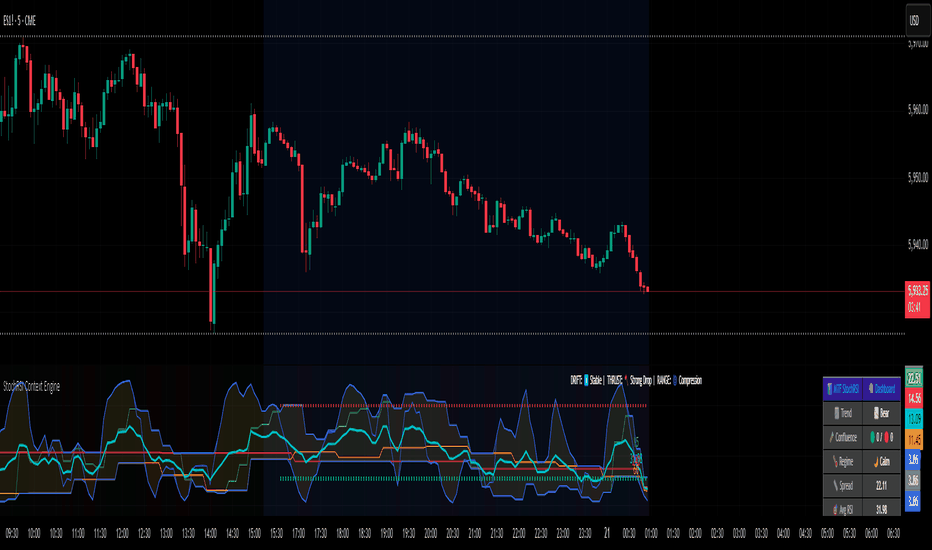Click the Trend row icon in dashboard
This screenshot has height=550, width=932.
(837, 413)
